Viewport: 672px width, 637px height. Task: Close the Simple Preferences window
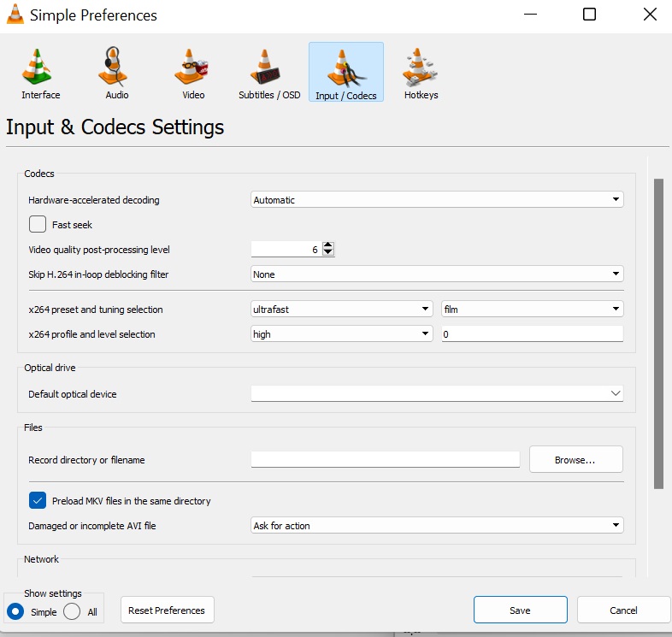650,15
